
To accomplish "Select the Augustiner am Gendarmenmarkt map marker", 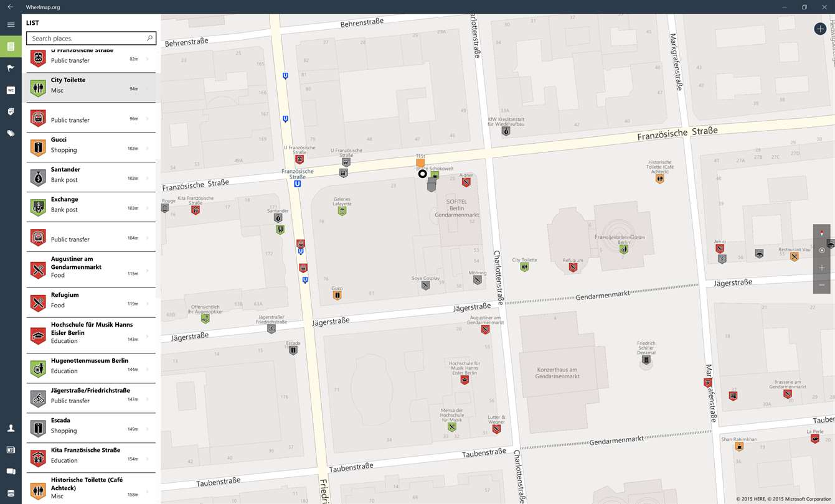I will click(x=485, y=329).
